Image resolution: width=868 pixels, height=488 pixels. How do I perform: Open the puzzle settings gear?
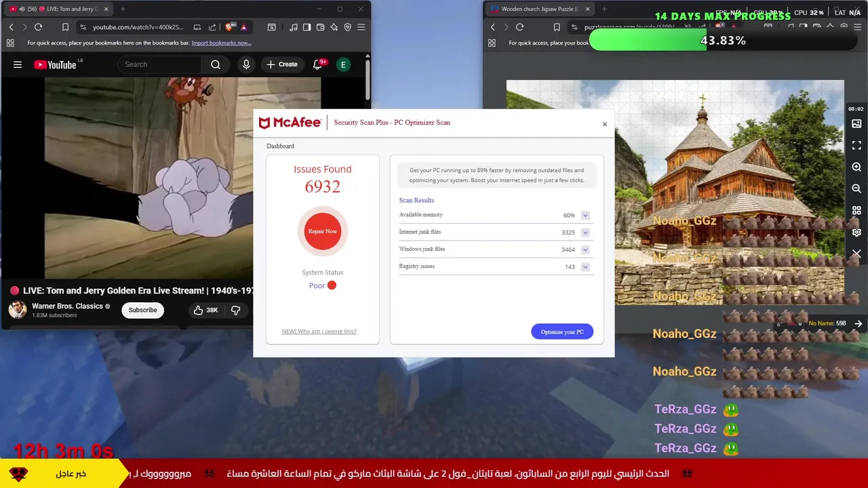click(856, 232)
